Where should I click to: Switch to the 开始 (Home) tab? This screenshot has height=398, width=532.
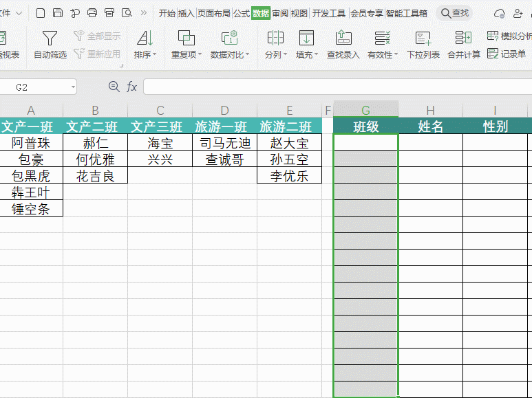tap(167, 13)
